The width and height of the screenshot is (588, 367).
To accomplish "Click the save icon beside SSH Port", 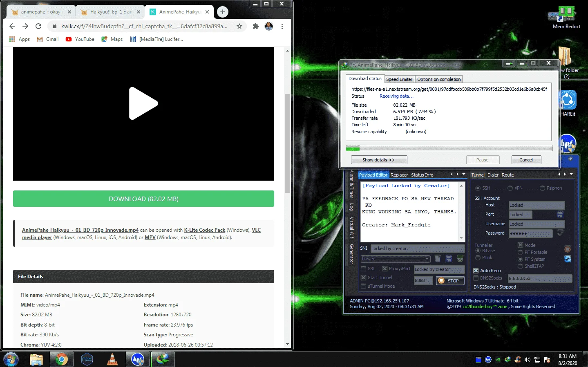I will tap(560, 214).
